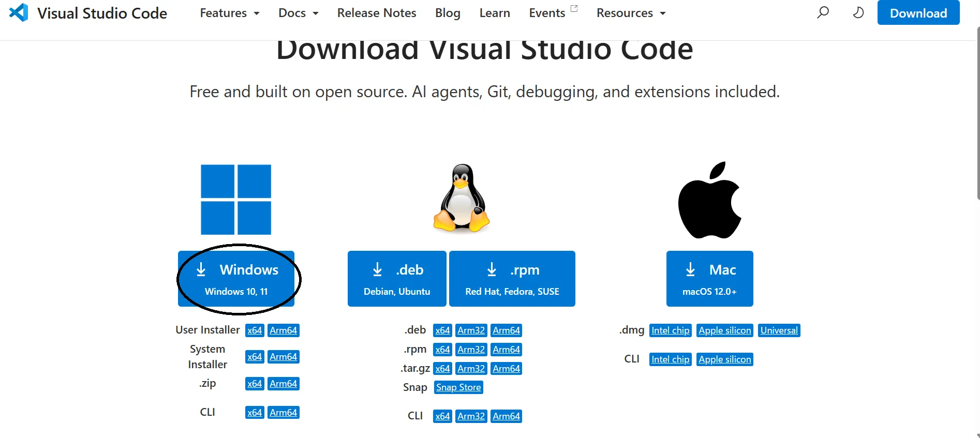Toggle dark theme with moon icon
The width and height of the screenshot is (980, 438).
click(858, 12)
